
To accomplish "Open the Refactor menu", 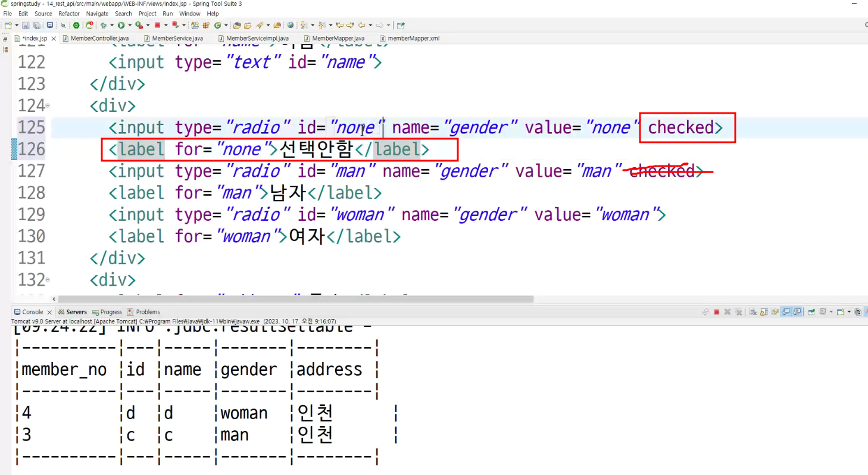I will point(69,14).
